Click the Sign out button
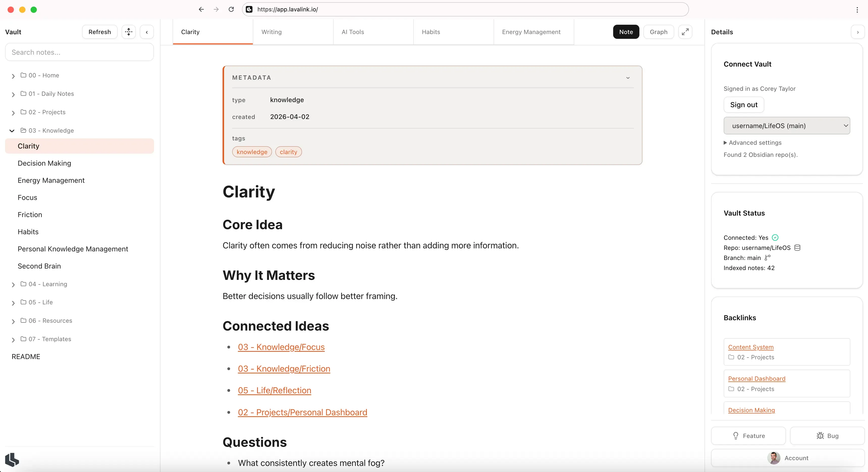 [x=743, y=105]
